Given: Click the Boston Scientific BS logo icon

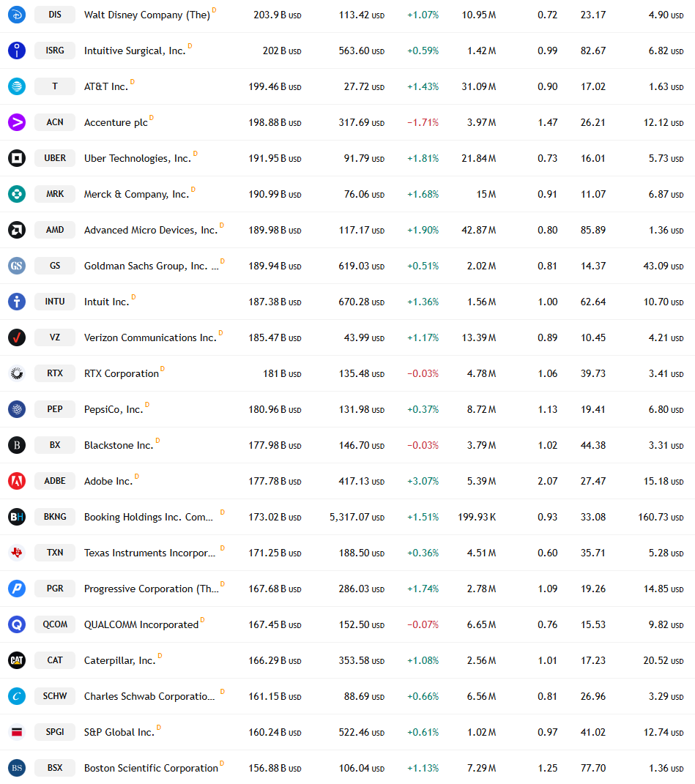Looking at the screenshot, I should click(17, 768).
